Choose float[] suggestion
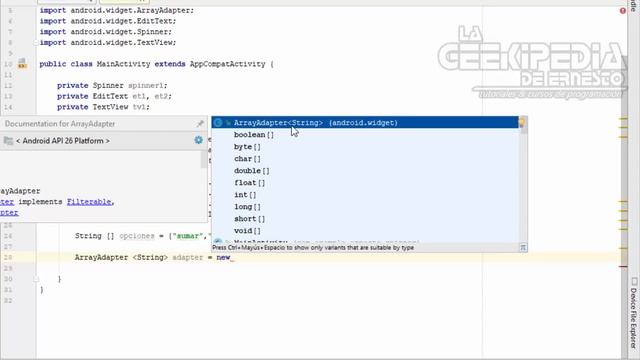Screen dimensions: 640x360 pos(365,183)
